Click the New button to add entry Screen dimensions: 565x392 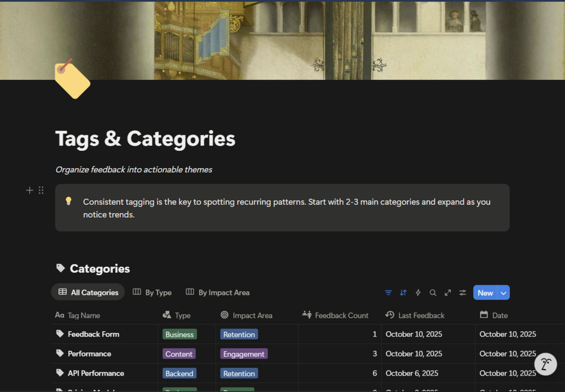[x=485, y=292]
